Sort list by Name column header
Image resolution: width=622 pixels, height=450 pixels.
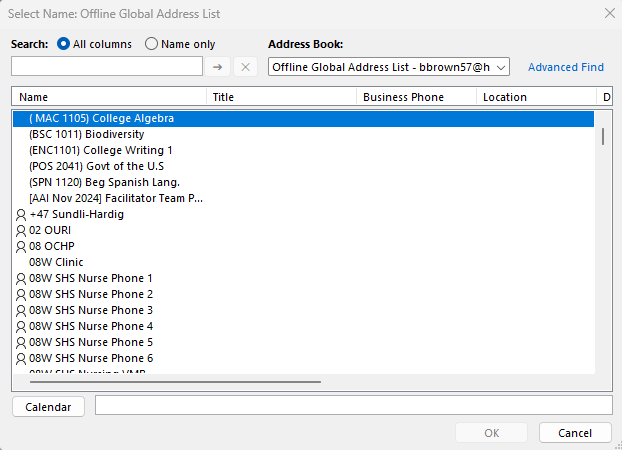tap(110, 97)
